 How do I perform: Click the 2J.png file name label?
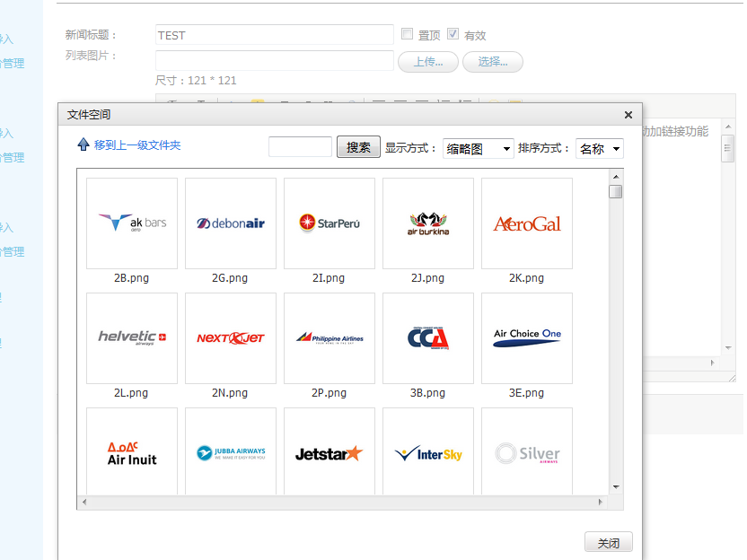pos(427,278)
